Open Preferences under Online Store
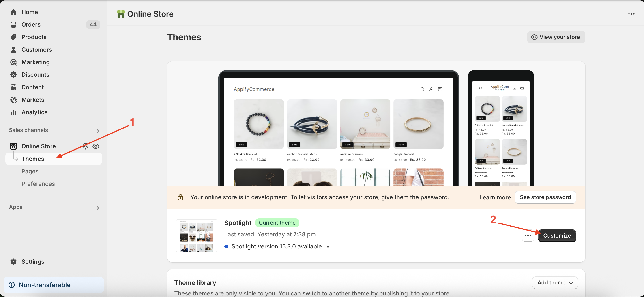This screenshot has height=297, width=644. click(38, 184)
